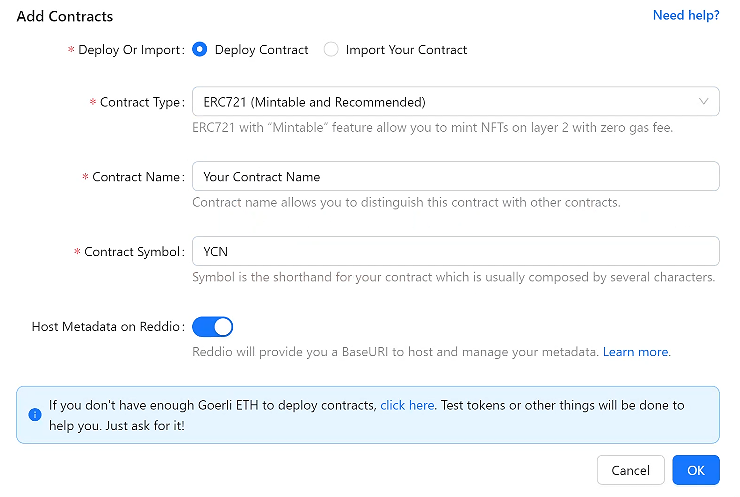This screenshot has width=740, height=497.
Task: Confirm with the OK button
Action: tap(696, 470)
